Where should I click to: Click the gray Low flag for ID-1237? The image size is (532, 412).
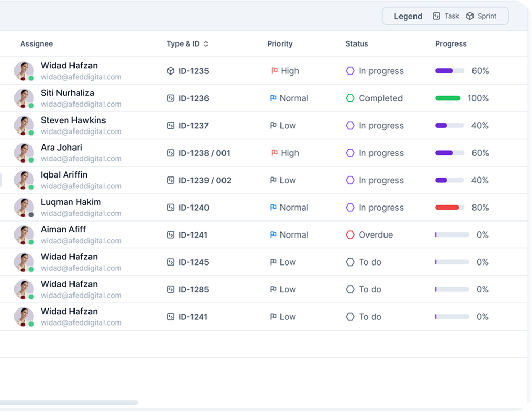(273, 126)
